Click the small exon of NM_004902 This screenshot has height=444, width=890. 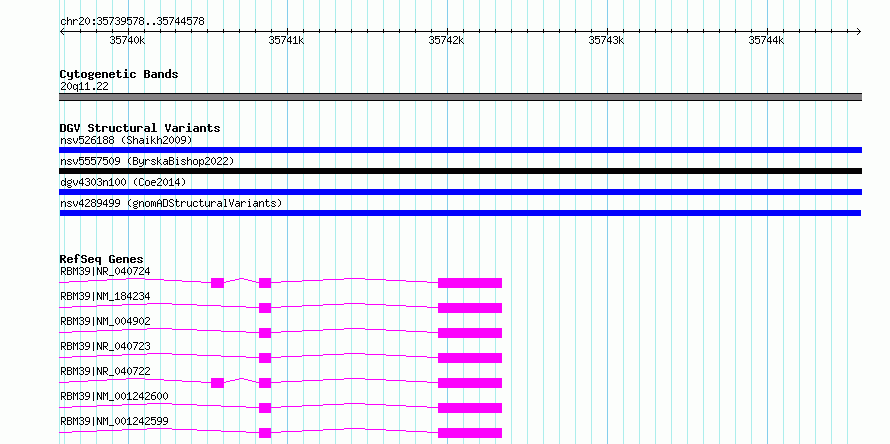265,333
